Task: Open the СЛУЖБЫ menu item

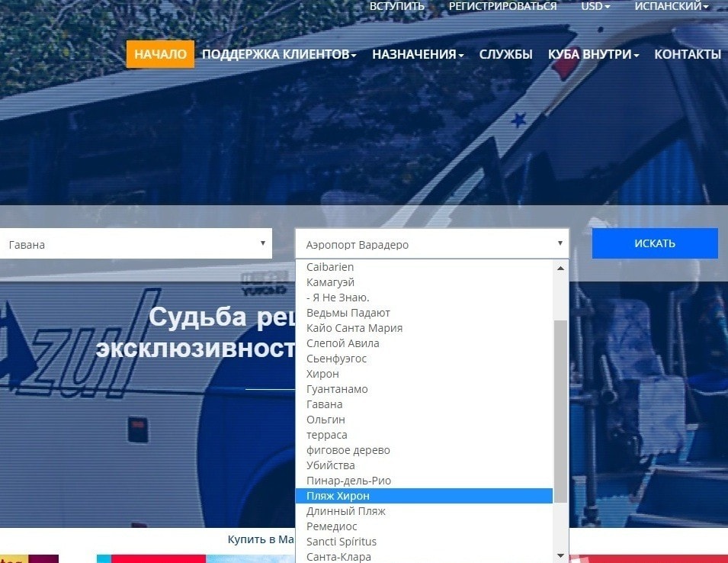Action: coord(505,54)
